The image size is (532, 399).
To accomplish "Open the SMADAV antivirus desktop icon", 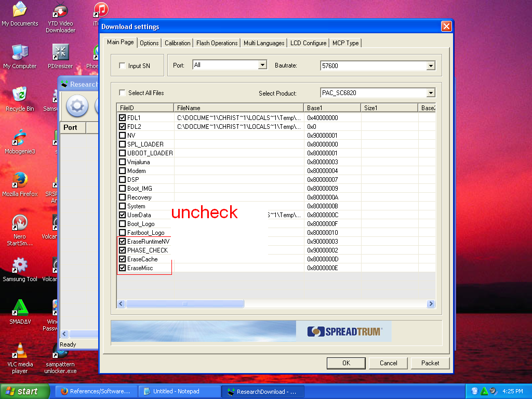I will (20, 308).
